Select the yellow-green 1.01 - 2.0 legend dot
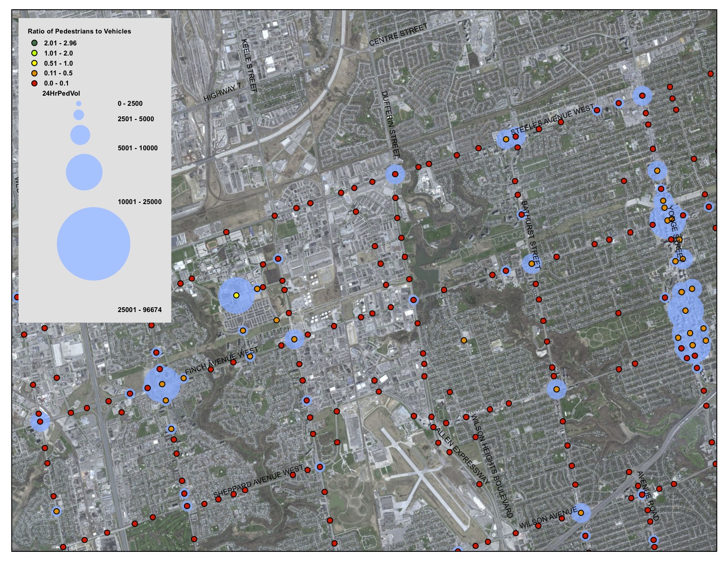 tap(34, 53)
